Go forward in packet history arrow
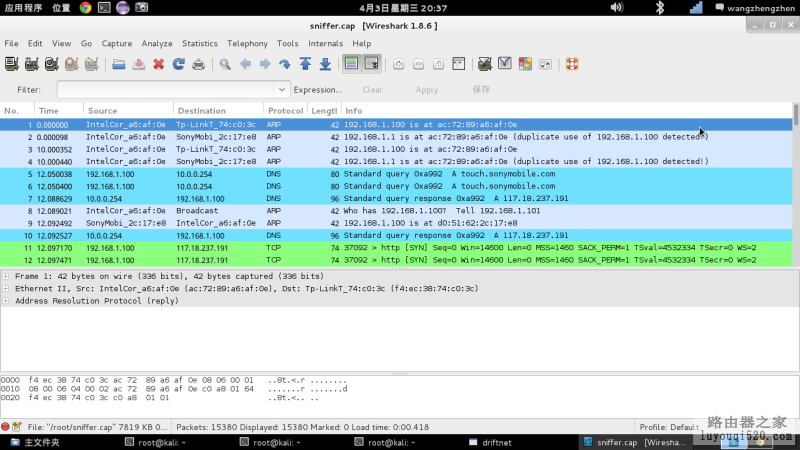The image size is (800, 450). 265,64
